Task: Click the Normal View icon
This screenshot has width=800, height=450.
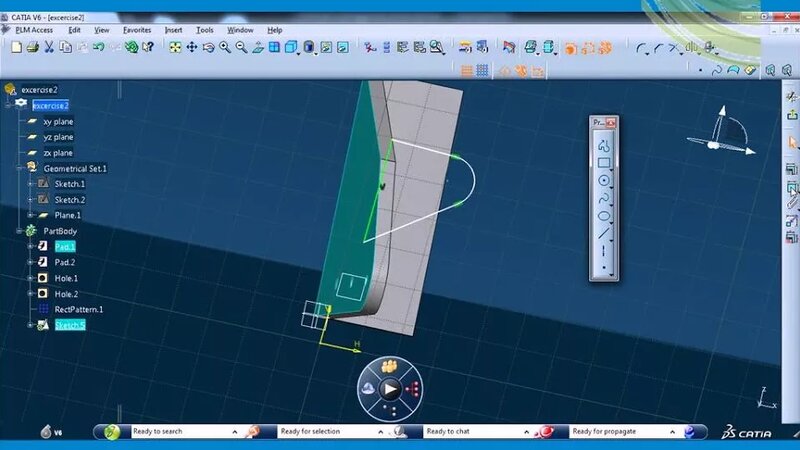Action: (258, 47)
